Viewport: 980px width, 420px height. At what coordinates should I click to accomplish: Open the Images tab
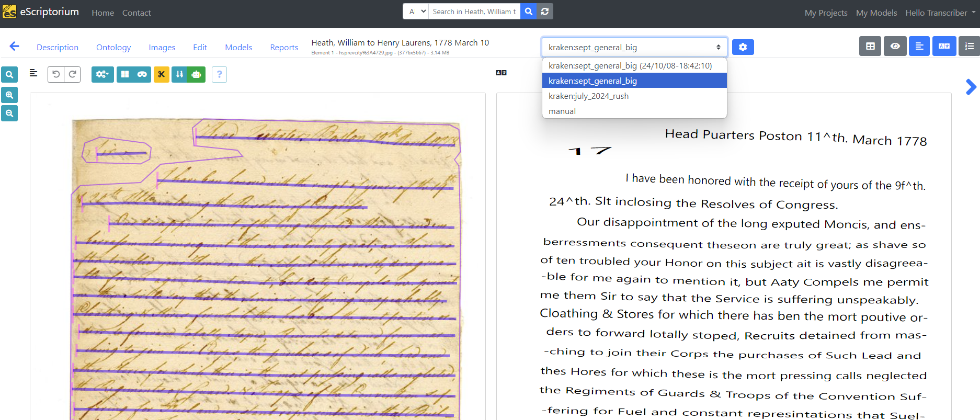(x=162, y=47)
